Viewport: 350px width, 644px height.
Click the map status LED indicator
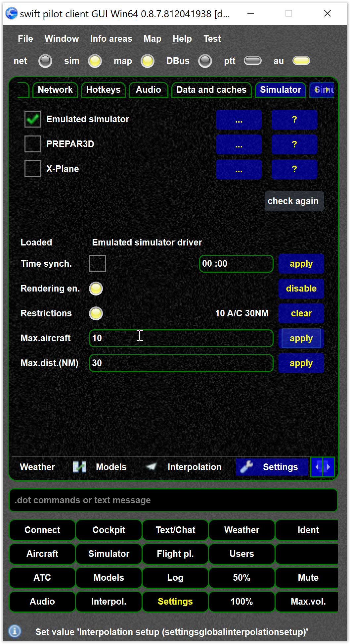click(148, 61)
